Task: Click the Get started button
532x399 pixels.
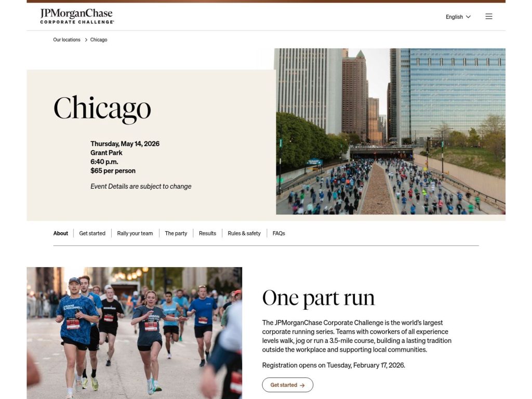Action: coord(287,385)
